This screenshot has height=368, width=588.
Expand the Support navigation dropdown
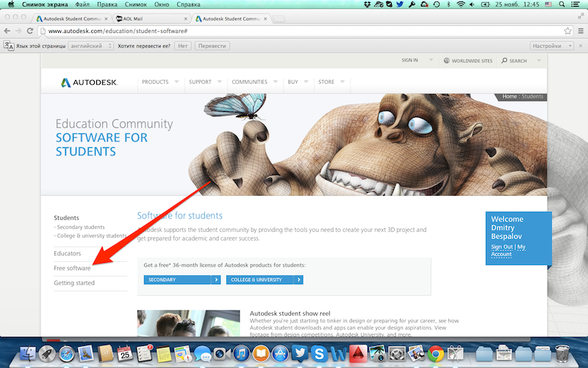[x=204, y=82]
